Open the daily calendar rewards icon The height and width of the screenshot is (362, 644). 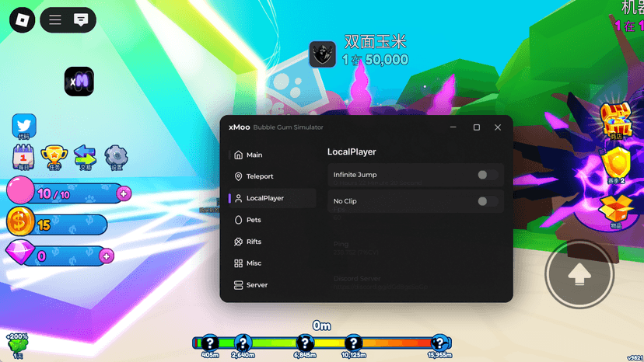[23, 156]
